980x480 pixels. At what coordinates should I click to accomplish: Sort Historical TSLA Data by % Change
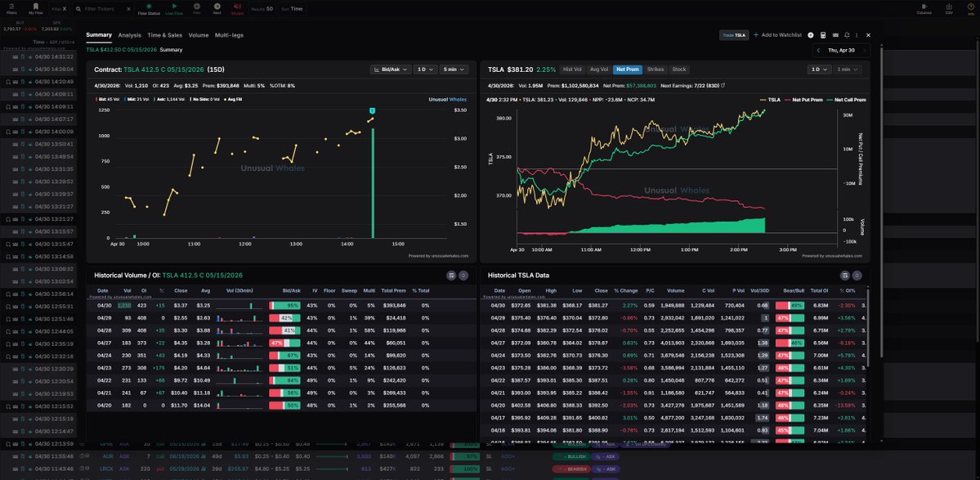click(626, 290)
